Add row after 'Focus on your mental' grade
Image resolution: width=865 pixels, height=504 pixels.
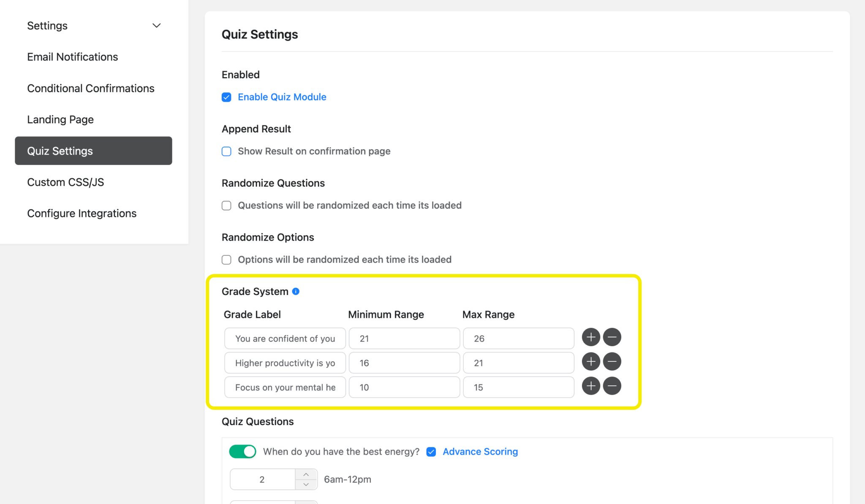pos(591,386)
